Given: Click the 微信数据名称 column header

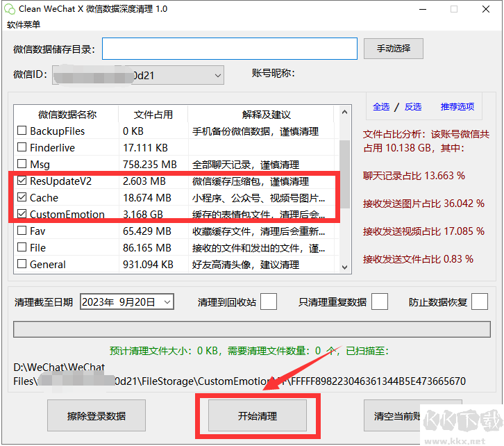Looking at the screenshot, I should pos(67,114).
